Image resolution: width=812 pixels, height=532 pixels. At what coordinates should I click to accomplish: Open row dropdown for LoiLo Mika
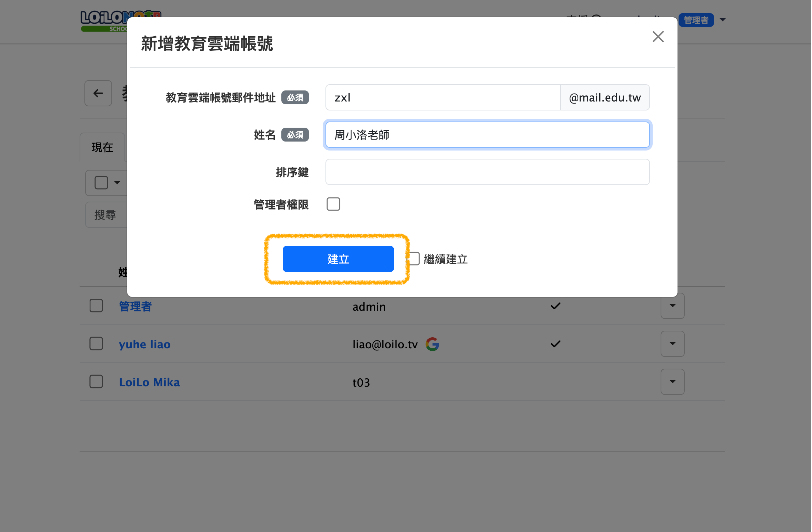[x=672, y=382]
